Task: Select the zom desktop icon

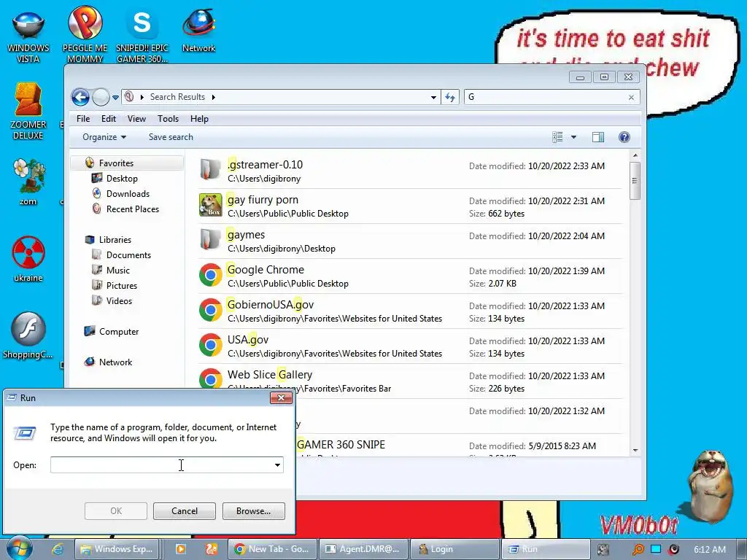Action: [x=28, y=182]
